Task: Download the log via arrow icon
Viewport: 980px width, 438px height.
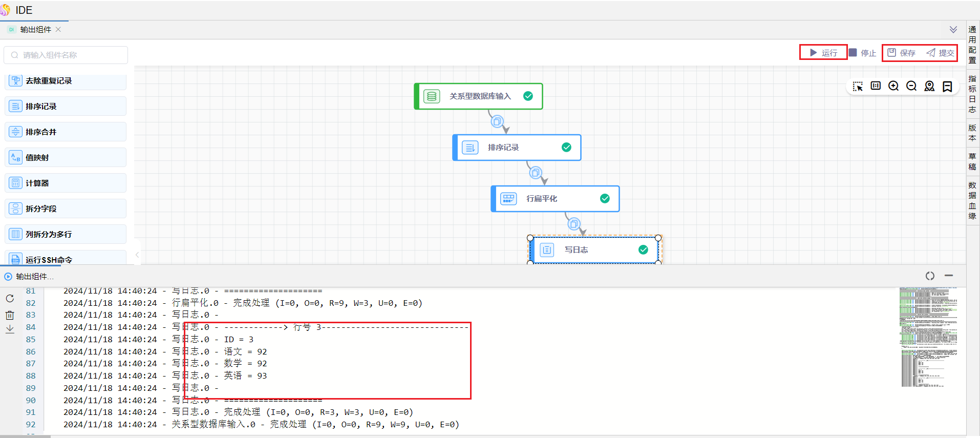Action: click(10, 329)
